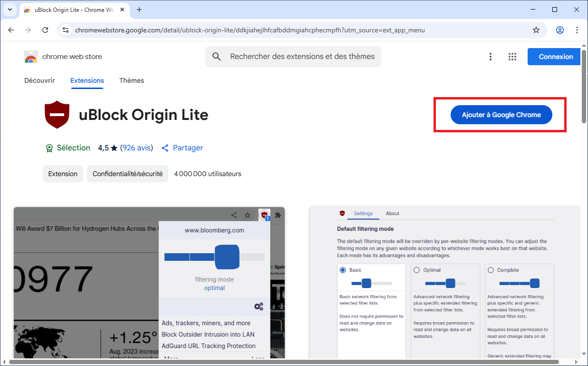
Task: Click the Confidentialité/sécurité category chip
Action: coord(127,174)
